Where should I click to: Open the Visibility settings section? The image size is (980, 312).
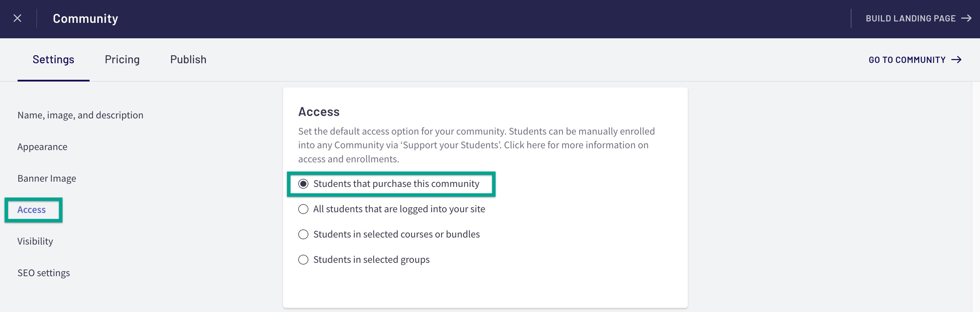(35, 241)
